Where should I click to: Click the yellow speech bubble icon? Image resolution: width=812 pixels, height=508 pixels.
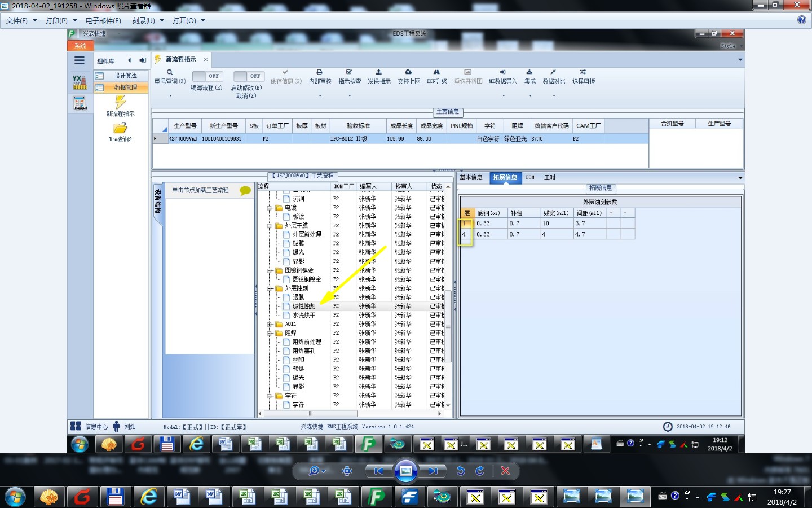(x=245, y=191)
